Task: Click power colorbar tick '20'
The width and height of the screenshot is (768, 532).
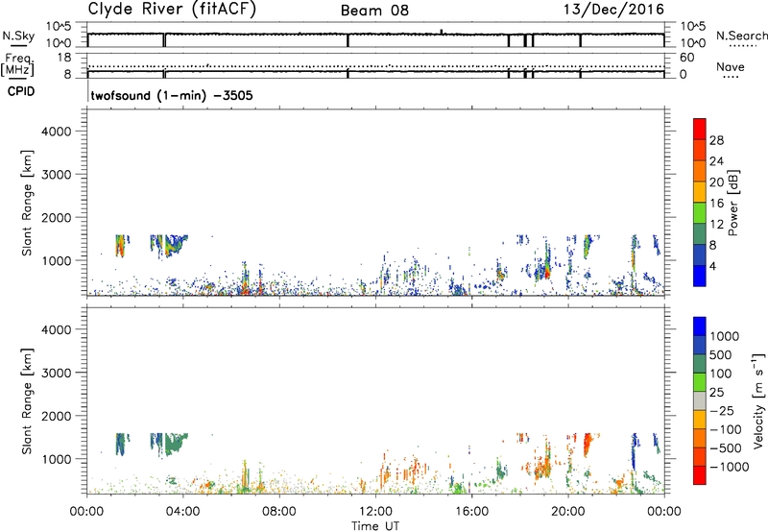Action: coord(716,182)
